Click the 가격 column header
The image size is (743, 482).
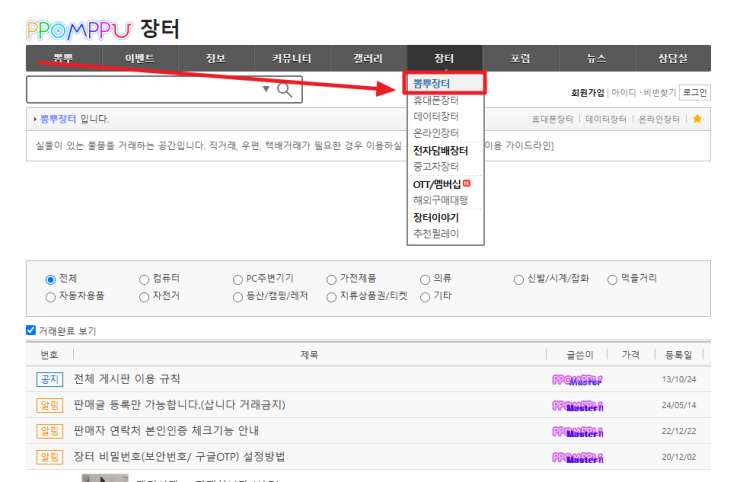[631, 355]
